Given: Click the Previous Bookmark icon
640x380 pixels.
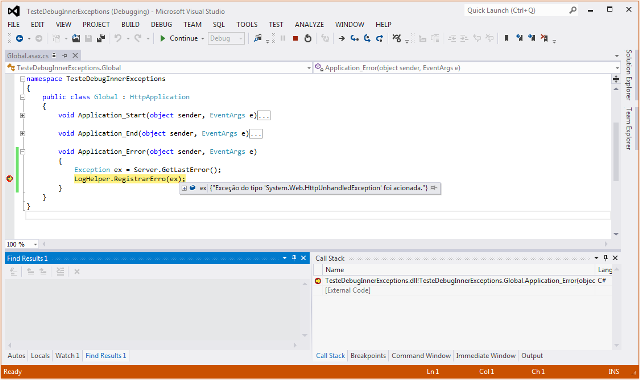Looking at the screenshot, I should click(519, 38).
